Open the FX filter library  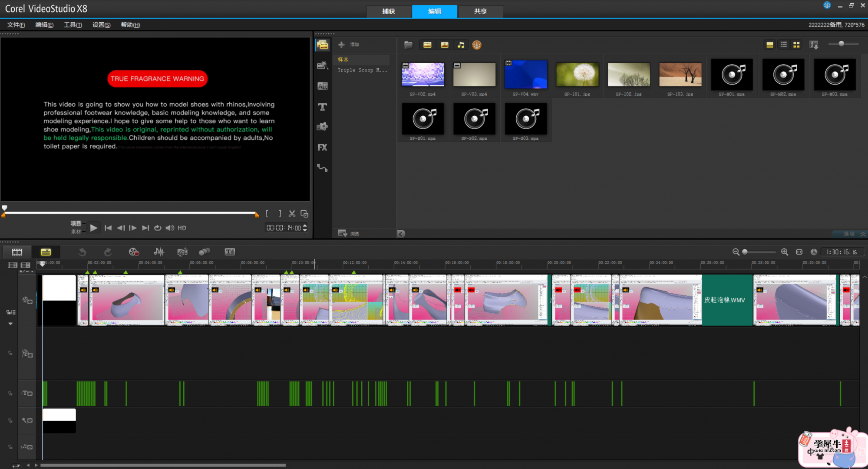(322, 148)
